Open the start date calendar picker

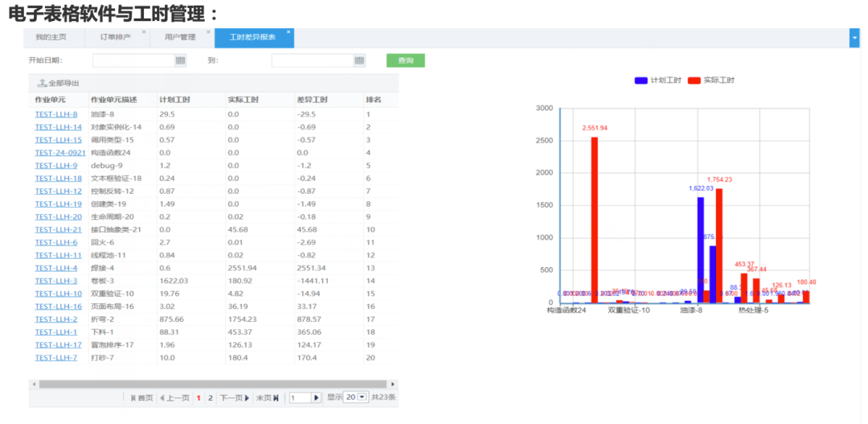coord(180,60)
